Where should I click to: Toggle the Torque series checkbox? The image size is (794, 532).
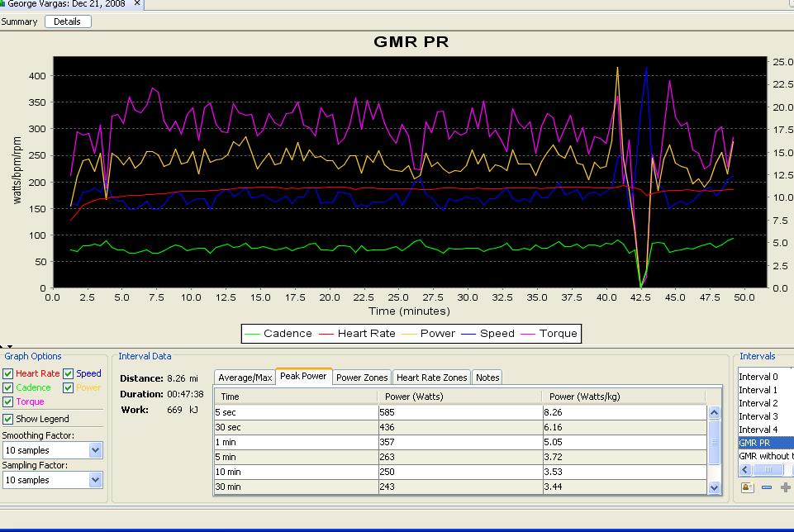[8, 402]
